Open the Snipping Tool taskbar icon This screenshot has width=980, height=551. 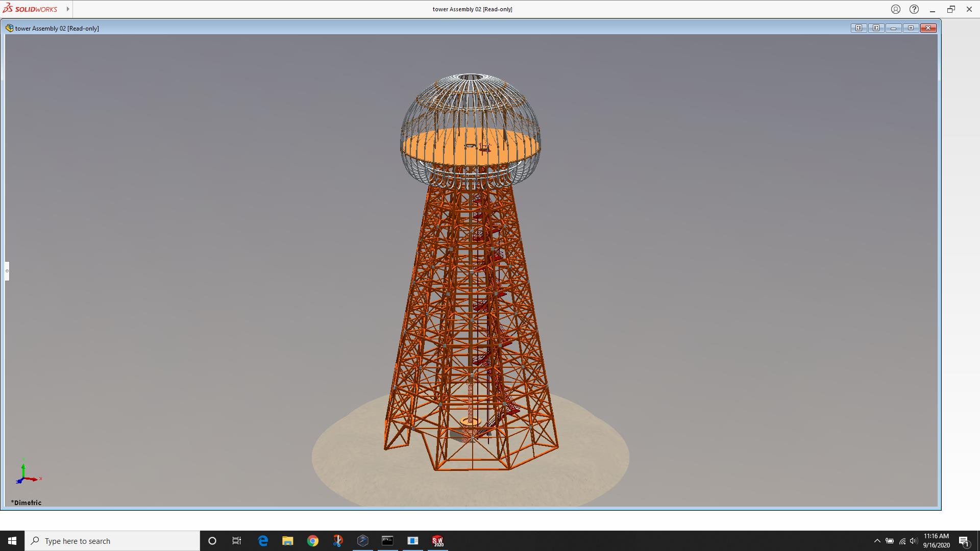(x=337, y=541)
